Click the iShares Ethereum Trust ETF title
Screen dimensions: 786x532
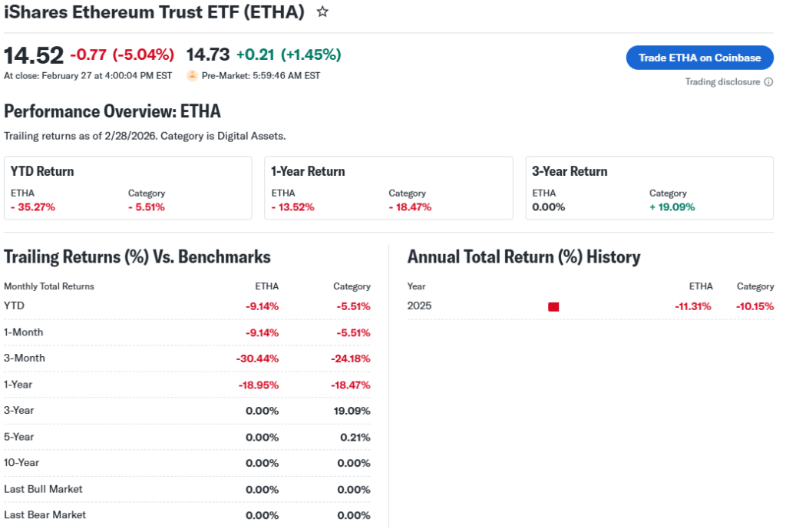point(154,12)
